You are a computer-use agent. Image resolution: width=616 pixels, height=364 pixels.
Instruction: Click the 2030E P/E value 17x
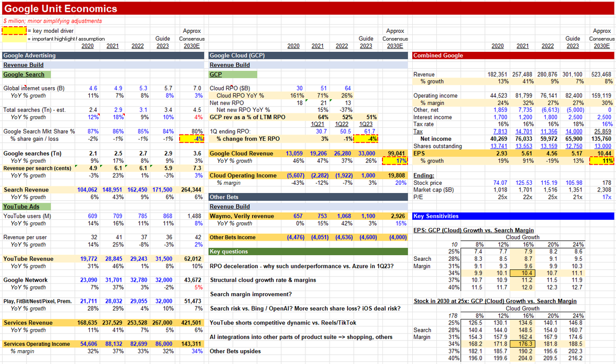[x=608, y=197]
